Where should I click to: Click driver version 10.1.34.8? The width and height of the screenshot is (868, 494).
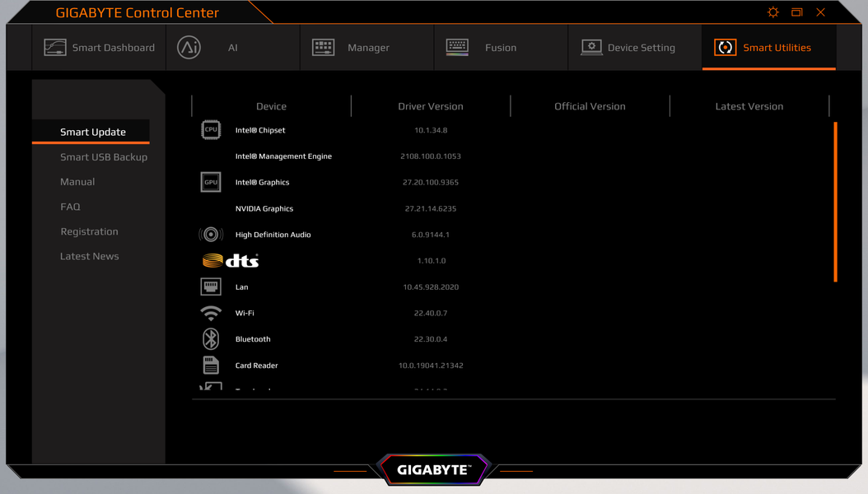tap(431, 130)
